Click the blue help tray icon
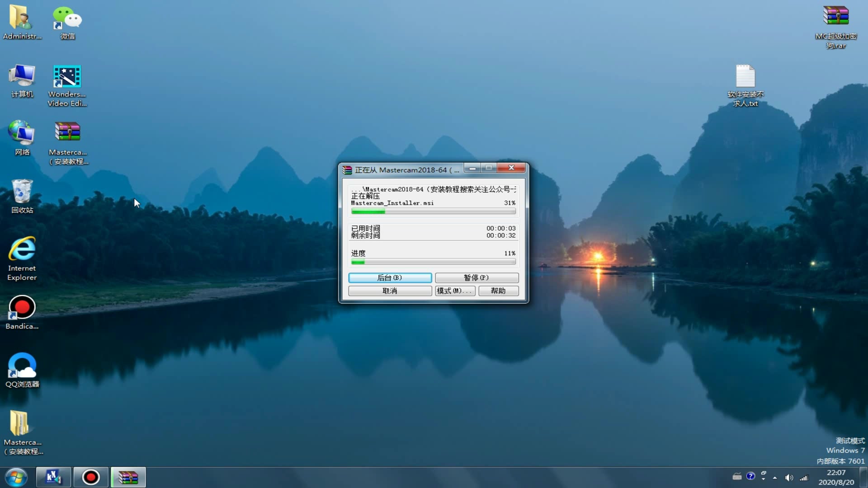The width and height of the screenshot is (868, 488). (x=750, y=476)
